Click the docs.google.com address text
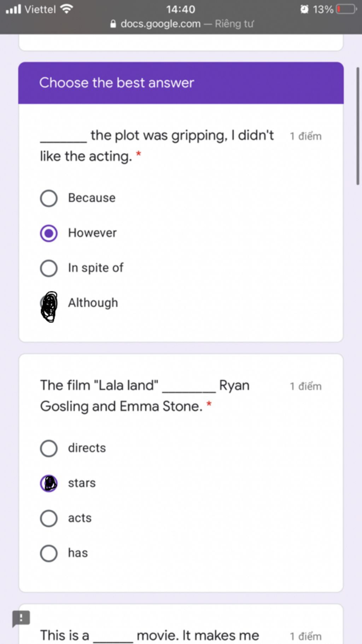 coord(160,24)
